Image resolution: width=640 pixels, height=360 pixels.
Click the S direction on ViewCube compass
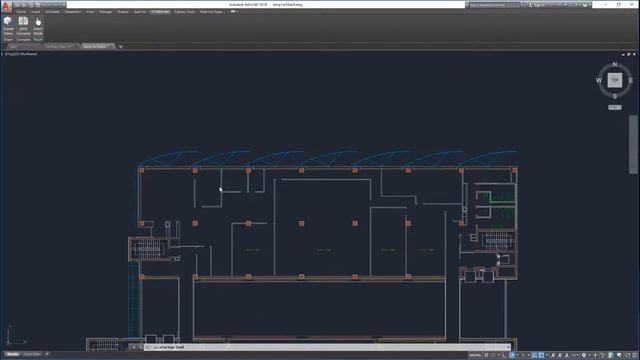tap(615, 96)
